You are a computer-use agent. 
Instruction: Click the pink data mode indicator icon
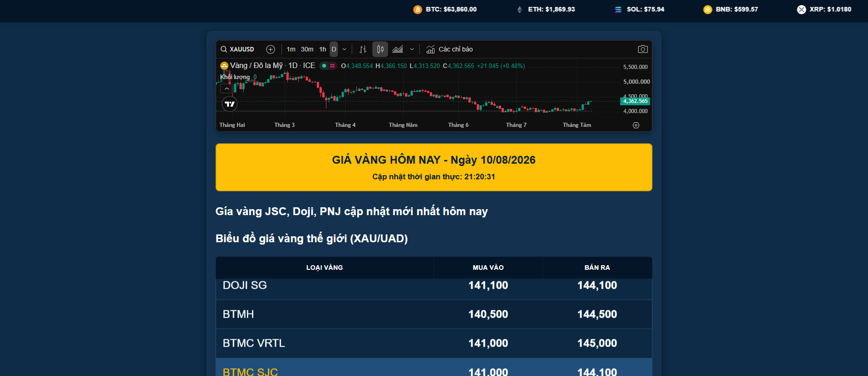332,66
